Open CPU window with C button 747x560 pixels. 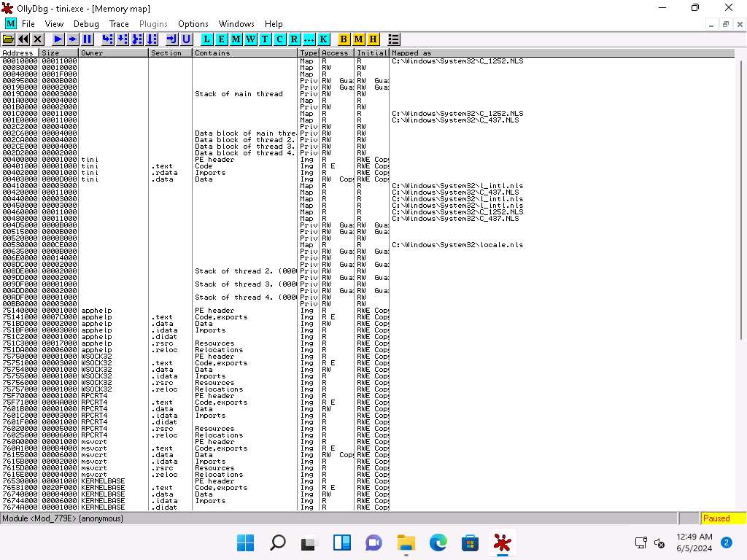[x=279, y=39]
